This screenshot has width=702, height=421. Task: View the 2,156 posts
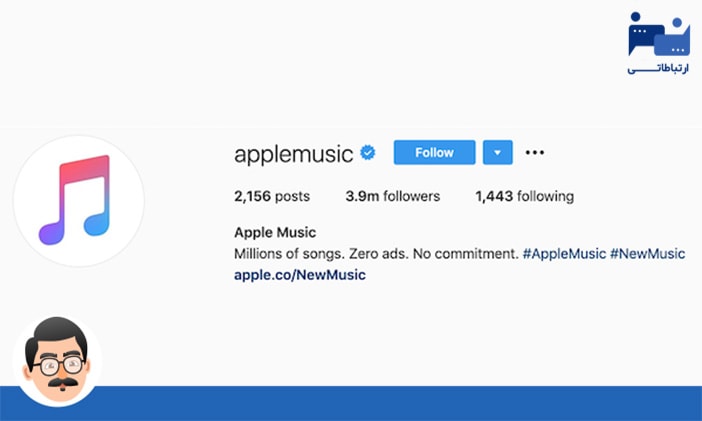coord(272,196)
